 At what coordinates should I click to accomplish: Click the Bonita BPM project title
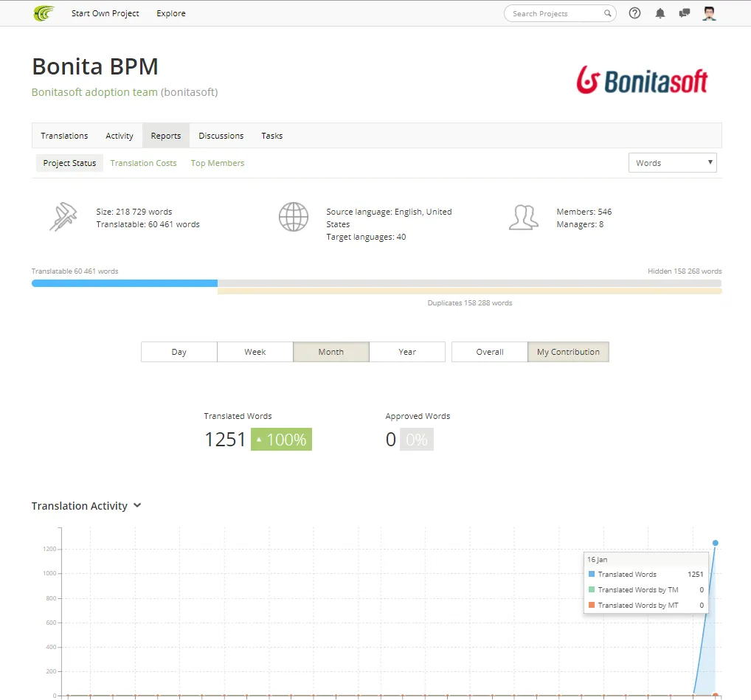point(95,66)
